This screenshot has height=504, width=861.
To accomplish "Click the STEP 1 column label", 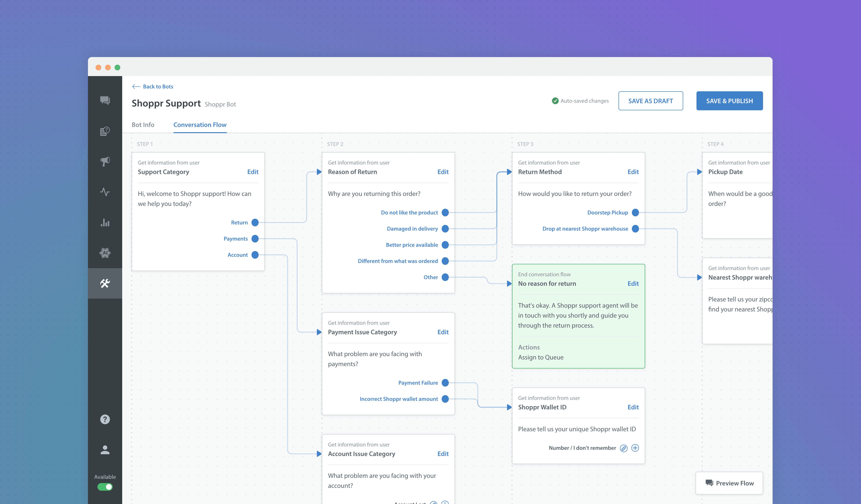I will (x=145, y=144).
